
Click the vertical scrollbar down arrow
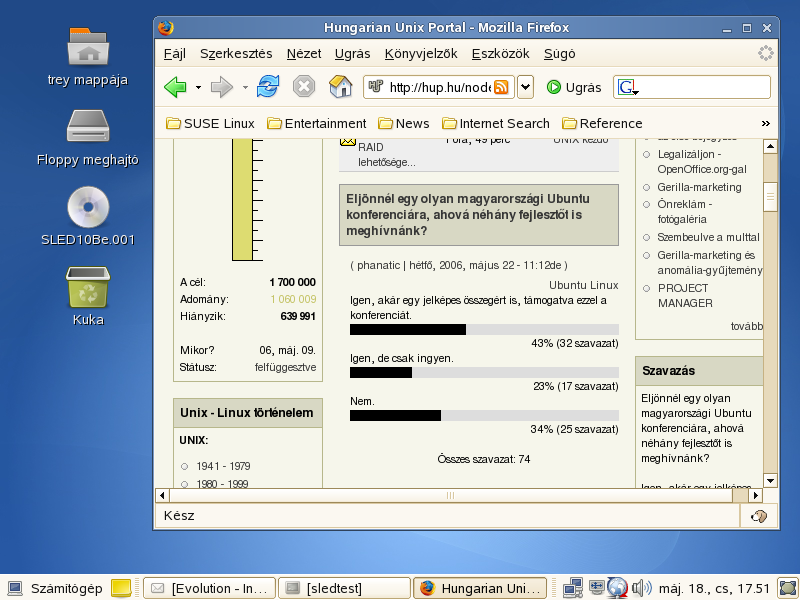(x=770, y=480)
